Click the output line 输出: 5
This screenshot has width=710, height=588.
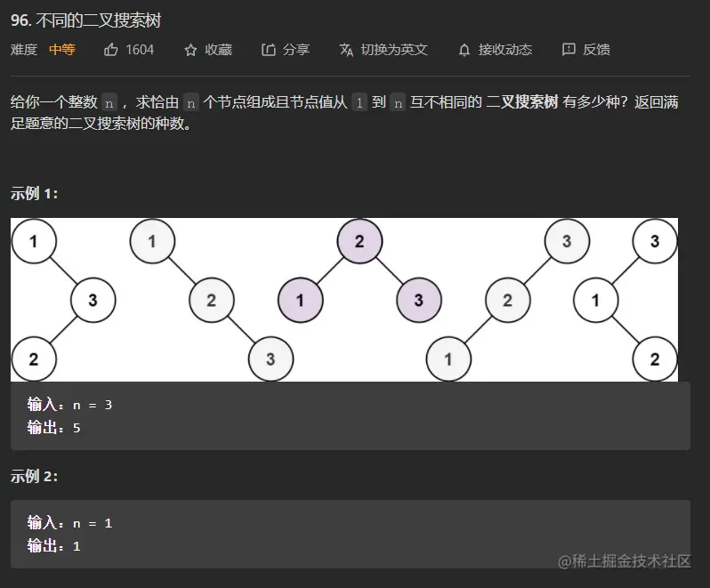pos(53,428)
